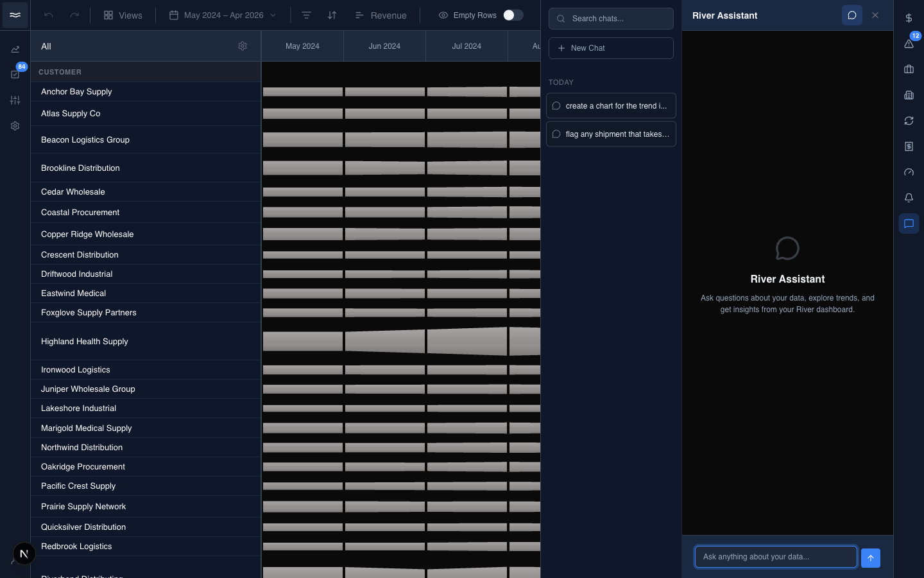Open the briefcase icon in right rail

point(909,69)
